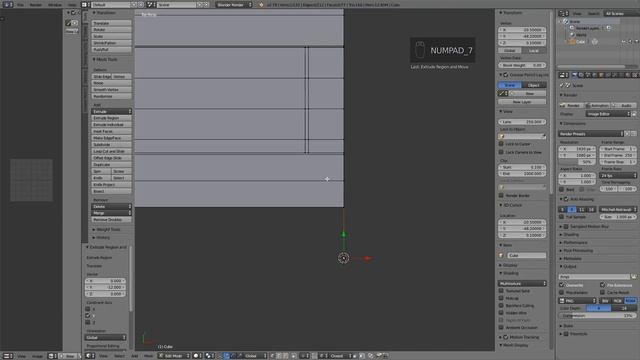
Task: Toggle Ambient Occlusion checkbox
Action: [x=501, y=327]
